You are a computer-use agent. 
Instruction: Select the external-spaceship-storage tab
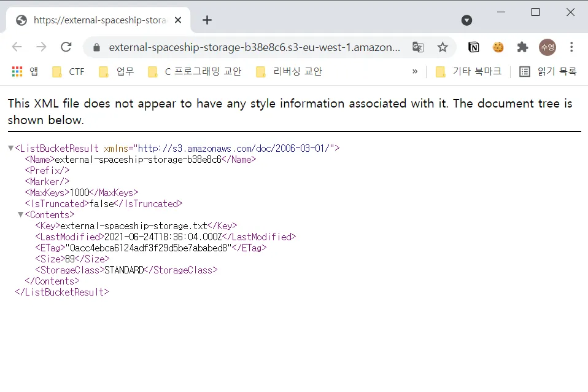pyautogui.click(x=98, y=20)
